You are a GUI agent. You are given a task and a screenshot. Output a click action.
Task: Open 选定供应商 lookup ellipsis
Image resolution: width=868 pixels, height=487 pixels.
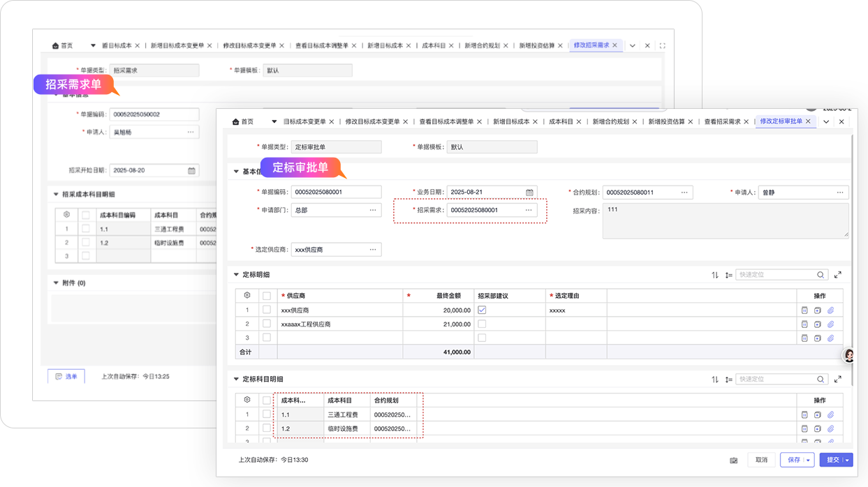(x=373, y=249)
